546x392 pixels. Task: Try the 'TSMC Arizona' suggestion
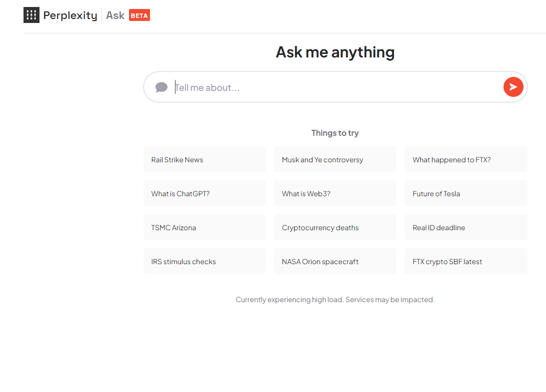(x=204, y=227)
